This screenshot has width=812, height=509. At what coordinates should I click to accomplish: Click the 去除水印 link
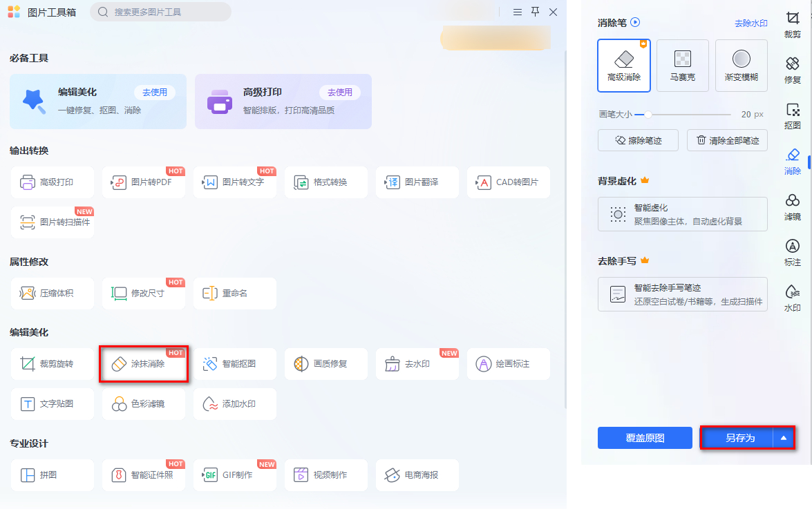point(750,23)
